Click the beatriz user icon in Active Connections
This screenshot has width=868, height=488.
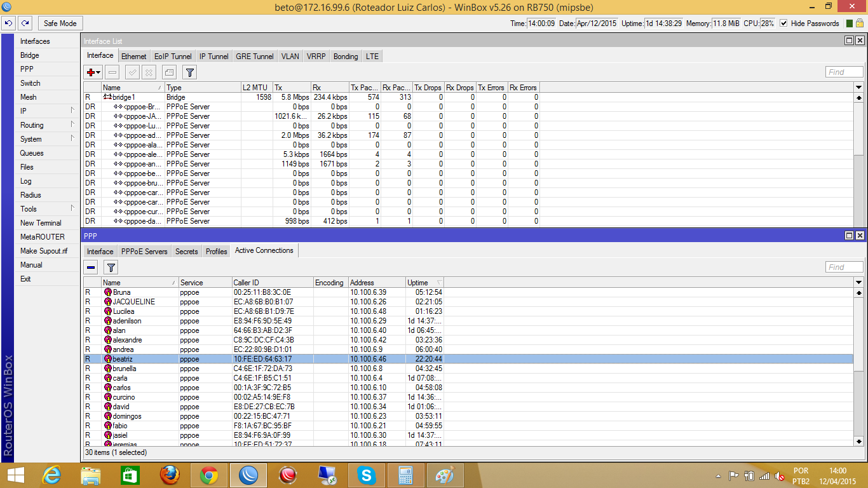click(108, 359)
